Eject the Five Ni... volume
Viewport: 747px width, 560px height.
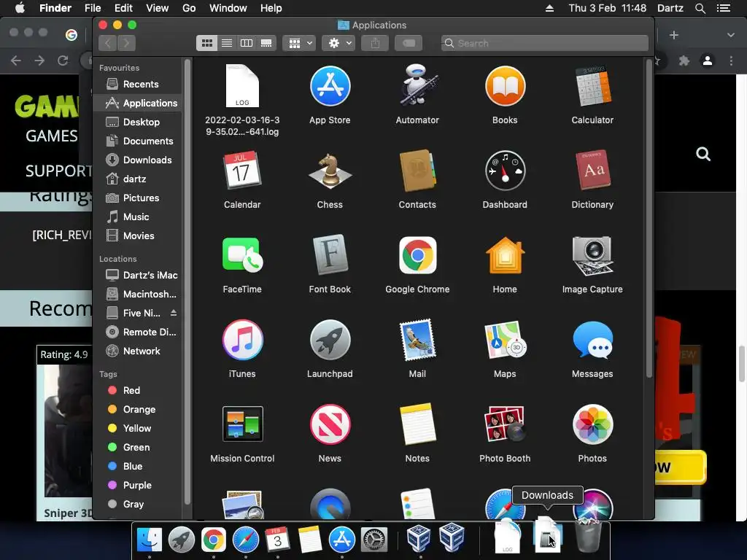click(174, 313)
